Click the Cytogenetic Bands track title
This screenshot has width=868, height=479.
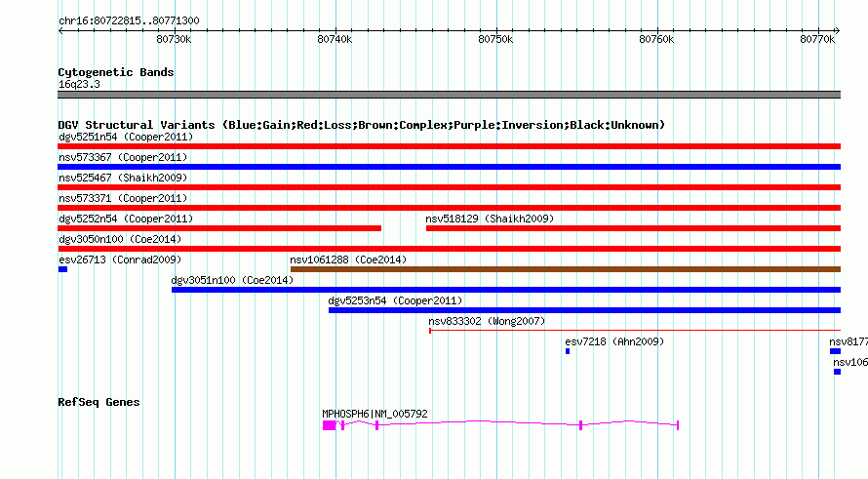[x=116, y=72]
